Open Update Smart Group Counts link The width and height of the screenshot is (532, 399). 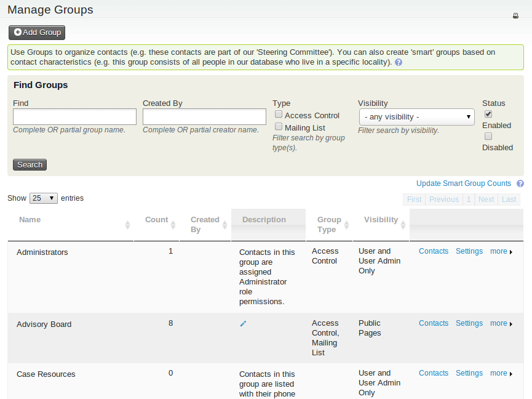coord(463,183)
